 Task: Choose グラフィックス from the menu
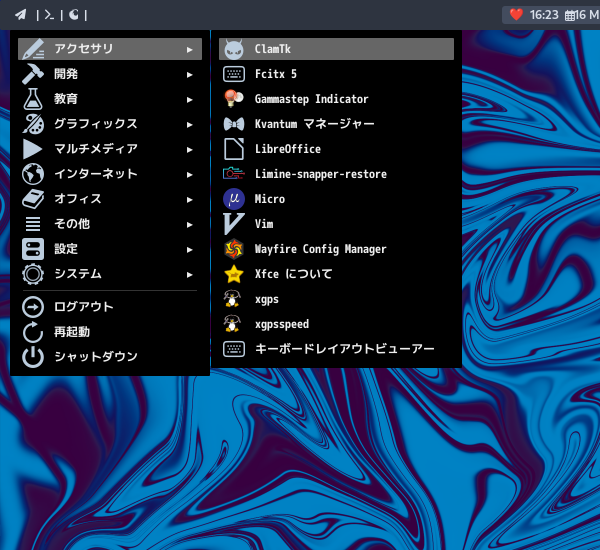tap(110, 124)
